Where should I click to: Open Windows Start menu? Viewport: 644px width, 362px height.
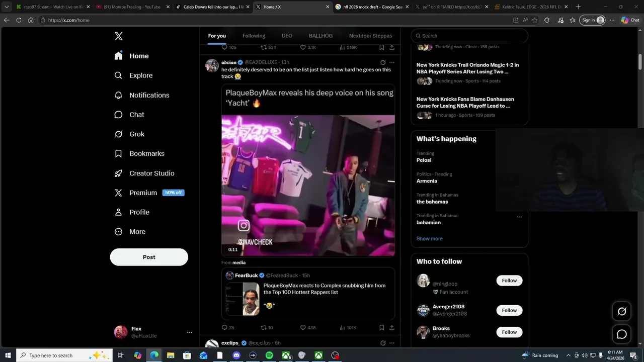point(8,355)
